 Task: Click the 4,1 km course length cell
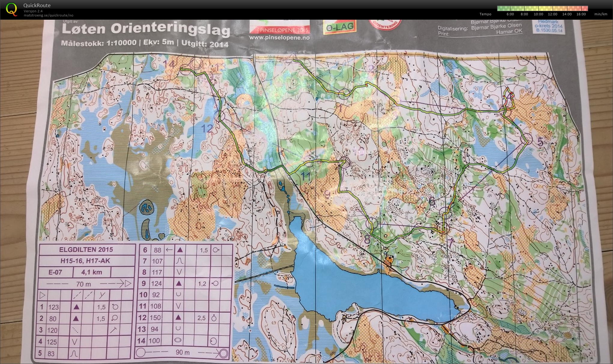point(92,272)
